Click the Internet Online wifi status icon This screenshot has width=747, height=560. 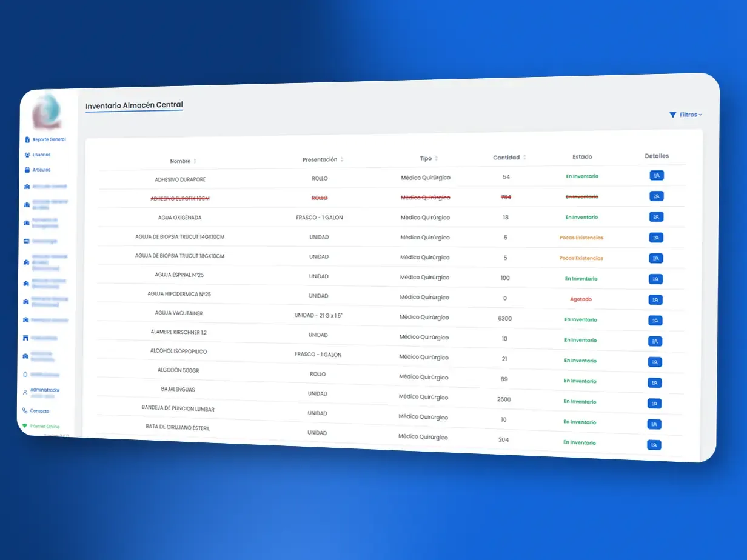(25, 426)
